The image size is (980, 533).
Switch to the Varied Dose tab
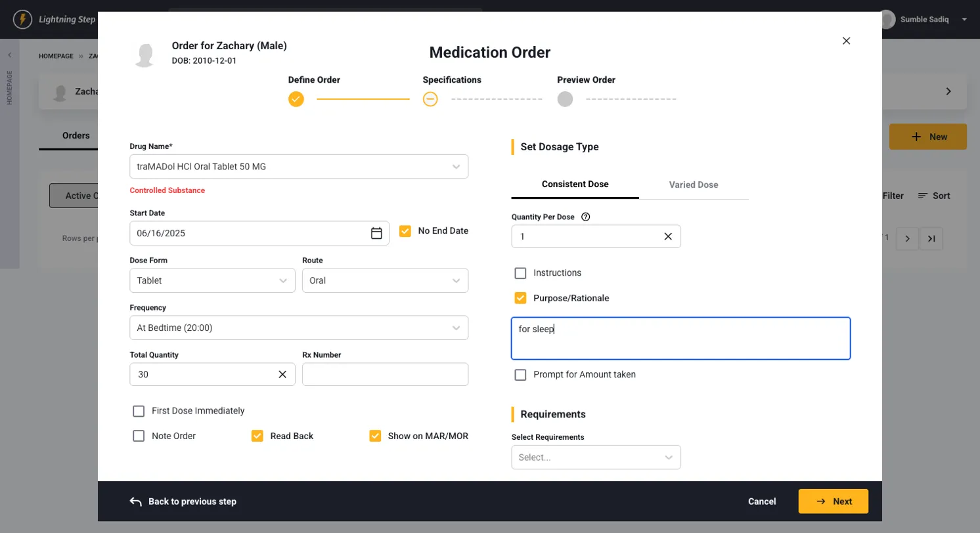click(x=693, y=184)
